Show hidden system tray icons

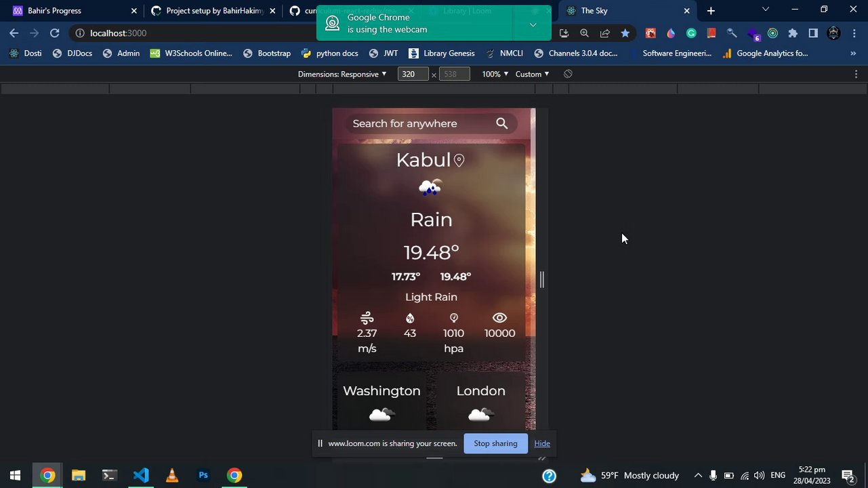[698, 476]
